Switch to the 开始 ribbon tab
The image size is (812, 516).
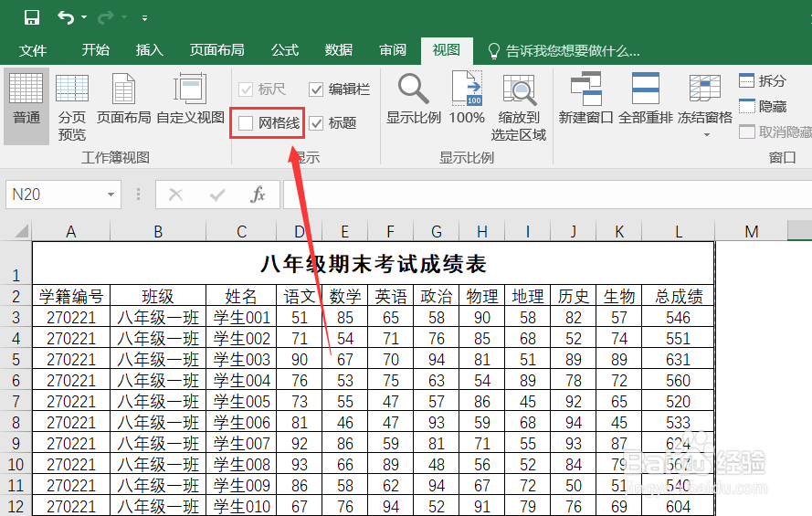pyautogui.click(x=96, y=49)
